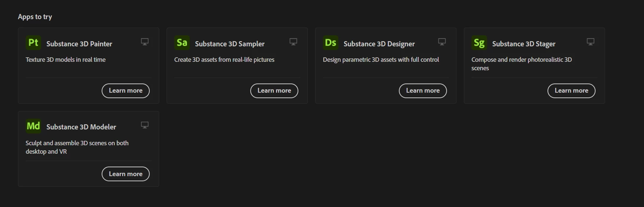Learn more about Substance 3D Modeler
Viewport: 644px width, 207px height.
point(125,174)
